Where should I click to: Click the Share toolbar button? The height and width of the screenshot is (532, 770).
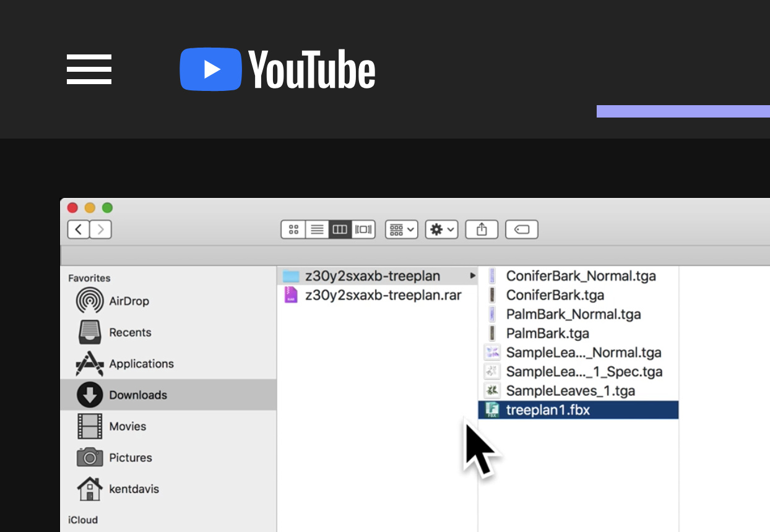[x=482, y=230]
